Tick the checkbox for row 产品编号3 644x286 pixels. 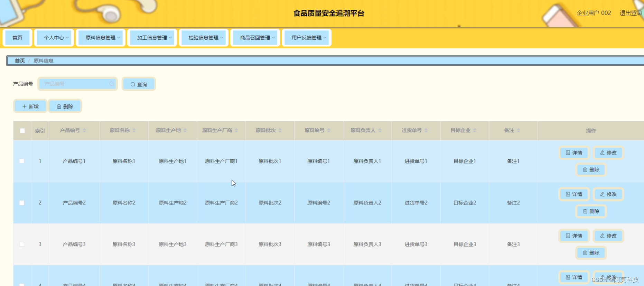pos(22,244)
